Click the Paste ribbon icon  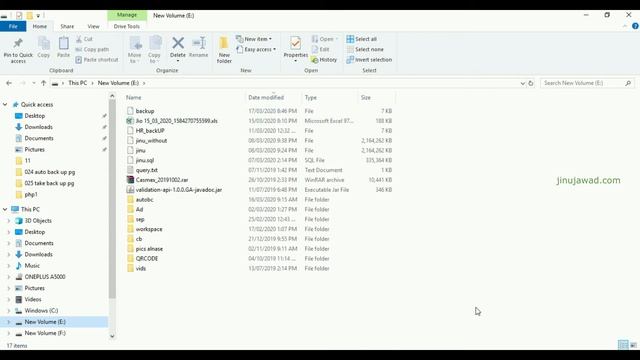click(63, 43)
